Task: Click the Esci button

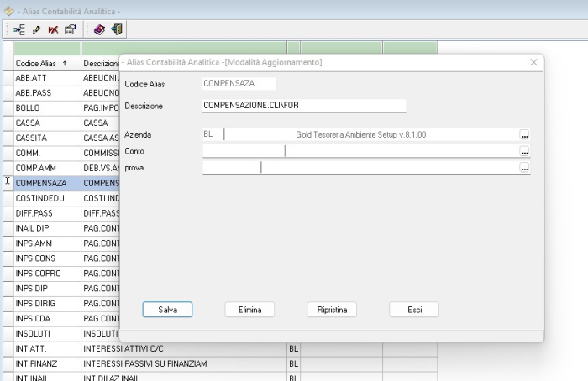Action: (414, 310)
